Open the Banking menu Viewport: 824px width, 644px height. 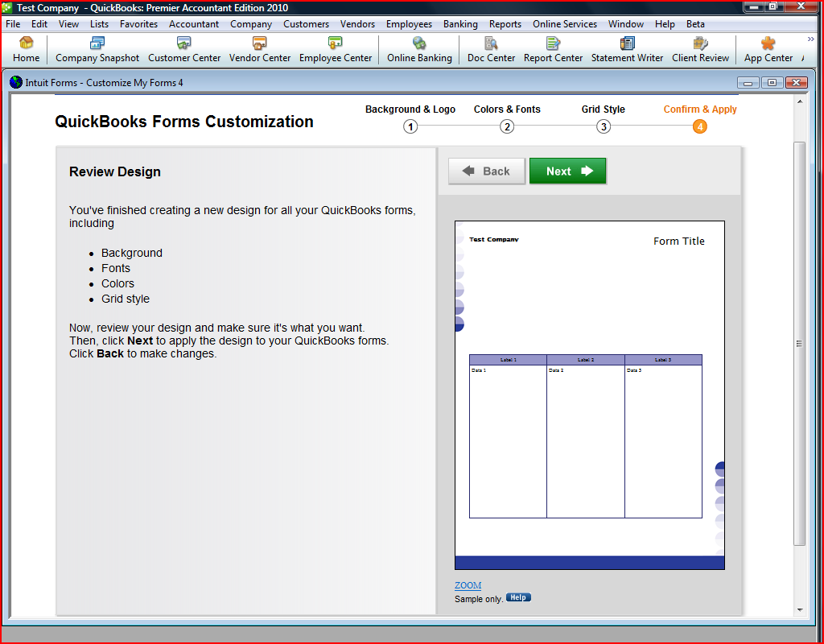[460, 24]
